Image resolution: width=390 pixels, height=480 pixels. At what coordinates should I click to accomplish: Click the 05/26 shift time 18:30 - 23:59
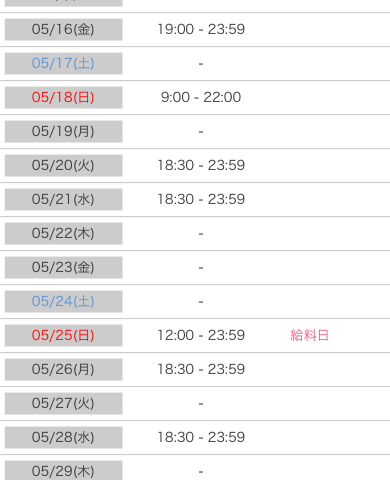coord(201,369)
